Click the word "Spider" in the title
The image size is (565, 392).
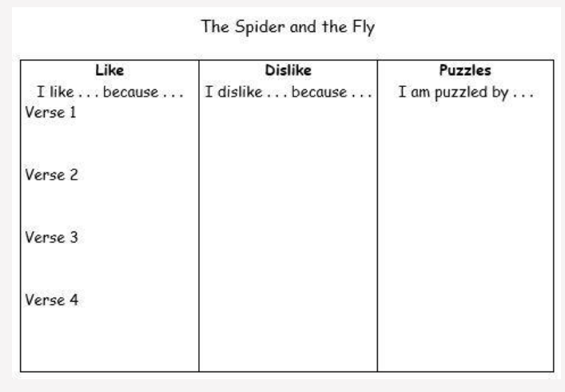click(263, 28)
